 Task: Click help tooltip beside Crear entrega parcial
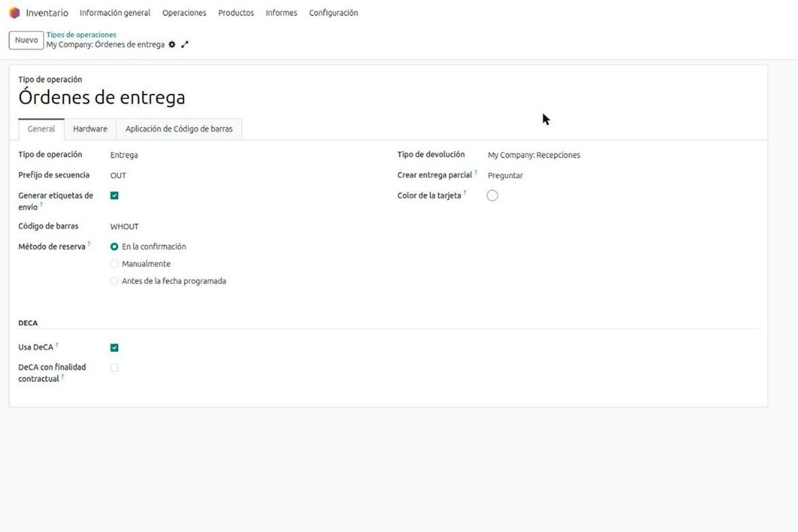[476, 172]
